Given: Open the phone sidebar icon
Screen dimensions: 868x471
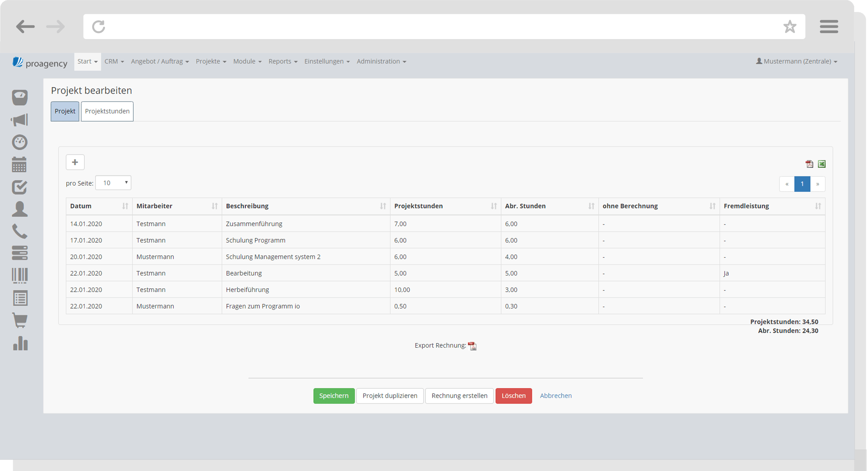Looking at the screenshot, I should (19, 231).
